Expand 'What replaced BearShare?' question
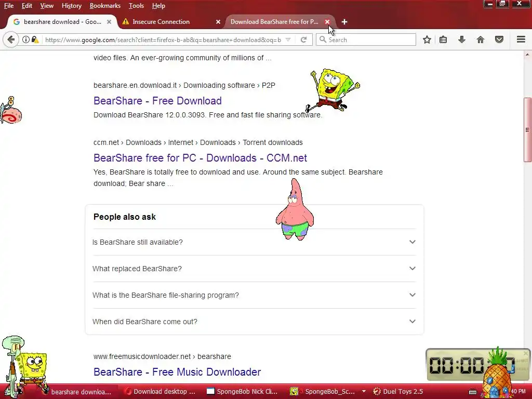 click(254, 269)
